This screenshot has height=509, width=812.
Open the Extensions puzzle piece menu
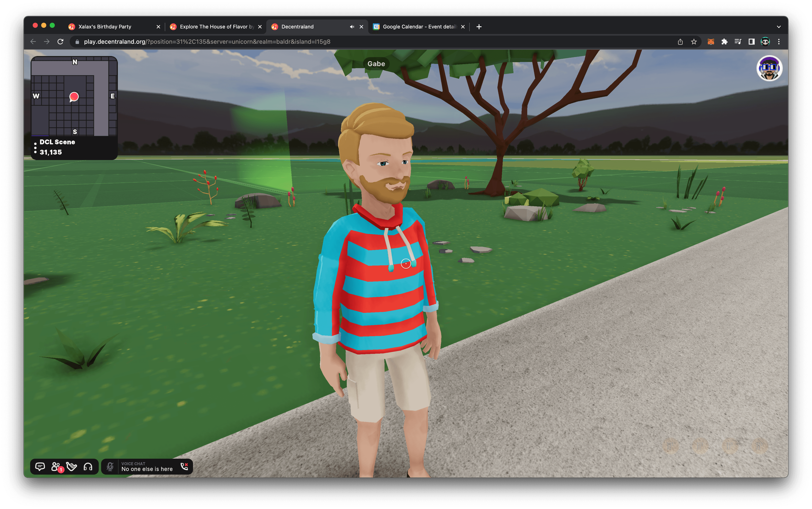point(725,42)
